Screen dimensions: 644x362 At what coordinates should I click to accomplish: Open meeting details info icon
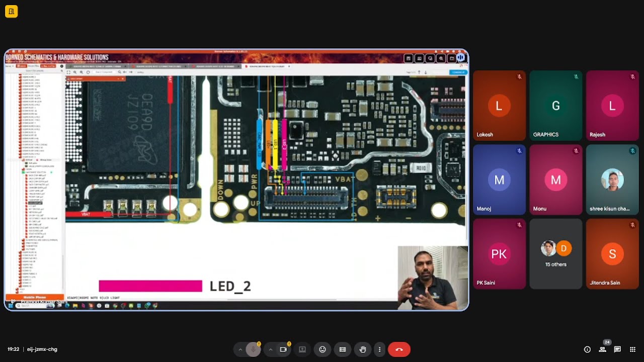587,349
